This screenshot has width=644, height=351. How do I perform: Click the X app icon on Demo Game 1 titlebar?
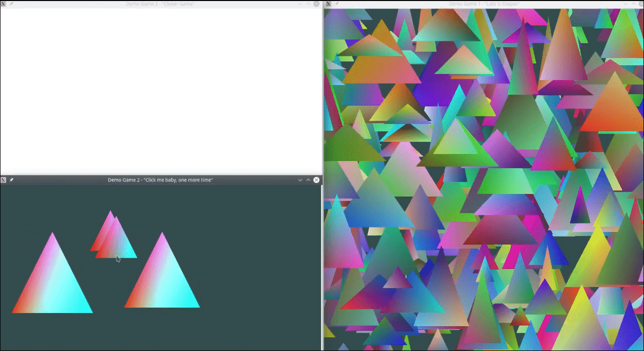[x=328, y=4]
